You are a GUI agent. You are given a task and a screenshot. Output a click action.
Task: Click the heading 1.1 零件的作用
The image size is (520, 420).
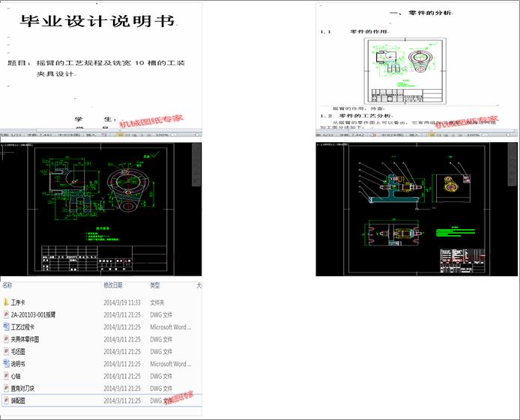(353, 31)
